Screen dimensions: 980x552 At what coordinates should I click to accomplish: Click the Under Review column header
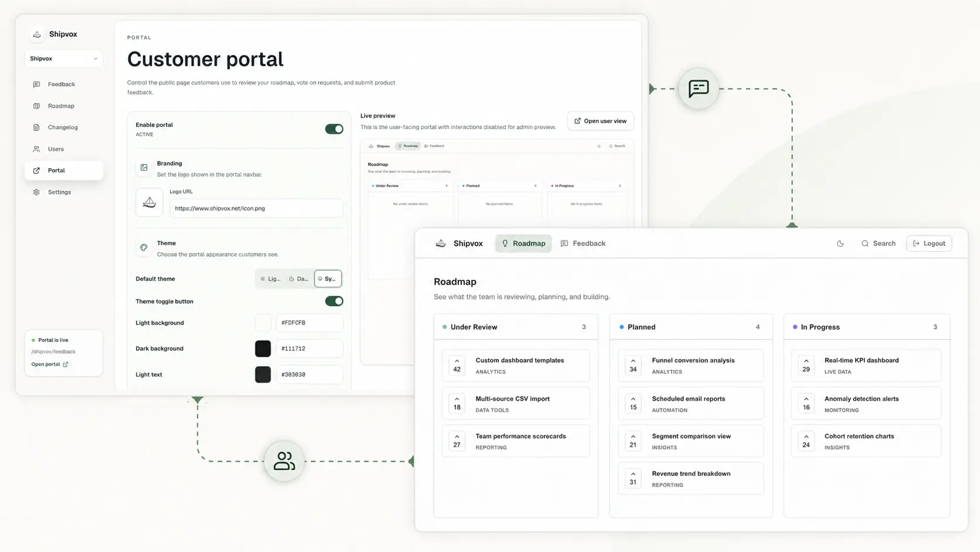click(x=516, y=327)
